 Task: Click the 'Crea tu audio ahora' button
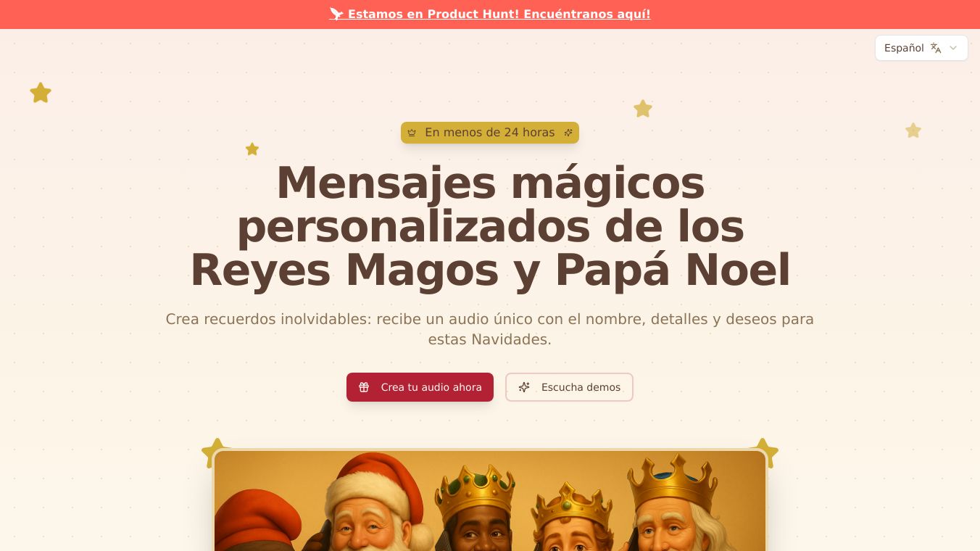(420, 387)
